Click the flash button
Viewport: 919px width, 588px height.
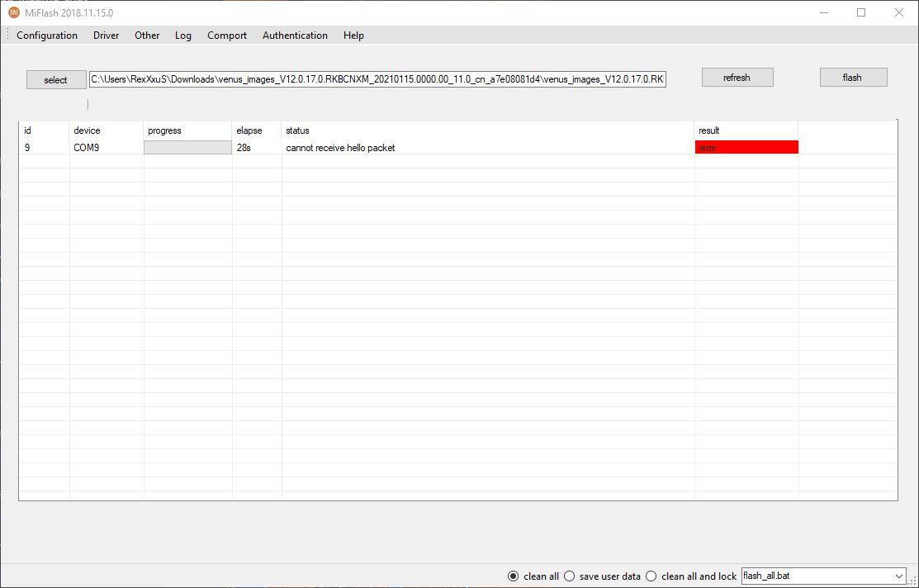(853, 78)
